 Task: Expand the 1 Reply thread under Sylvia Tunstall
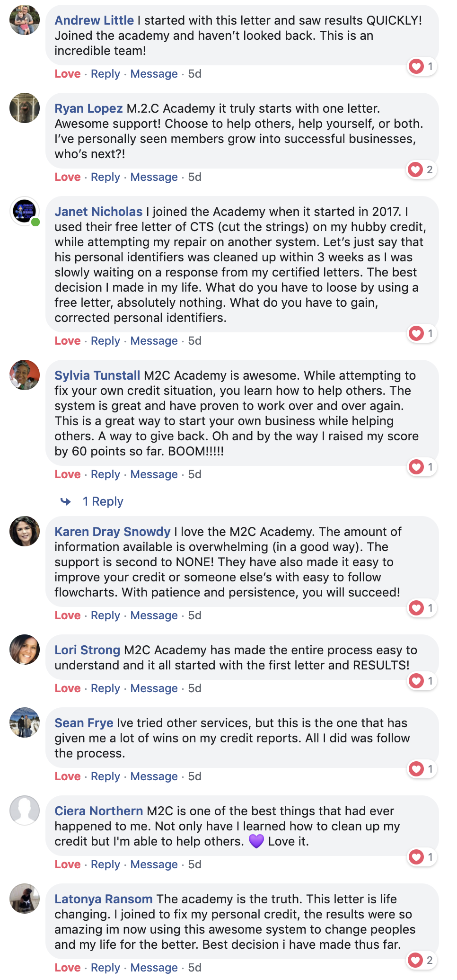coord(103,501)
